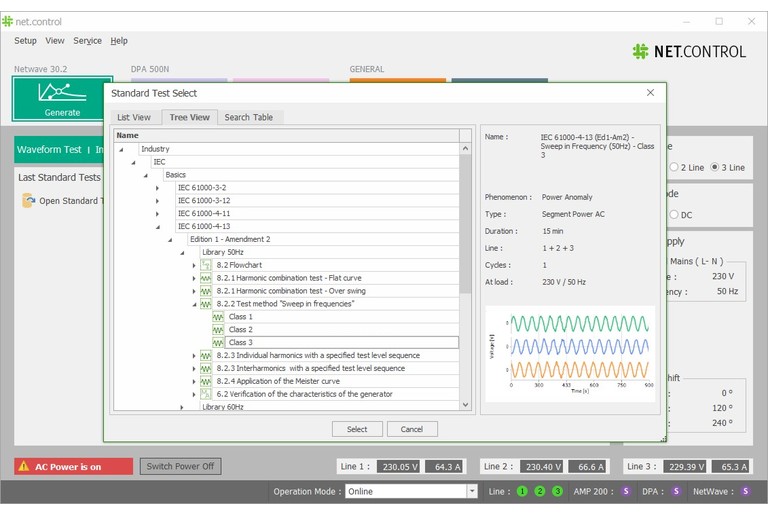Expand the IEC 61000-3-2 node
This screenshot has width=768, height=515.
click(x=157, y=188)
